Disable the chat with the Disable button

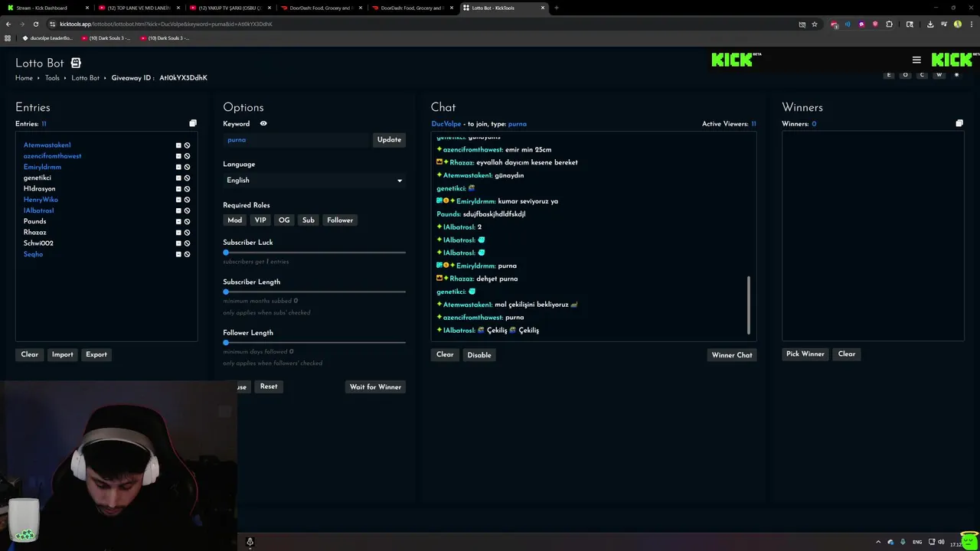click(479, 355)
